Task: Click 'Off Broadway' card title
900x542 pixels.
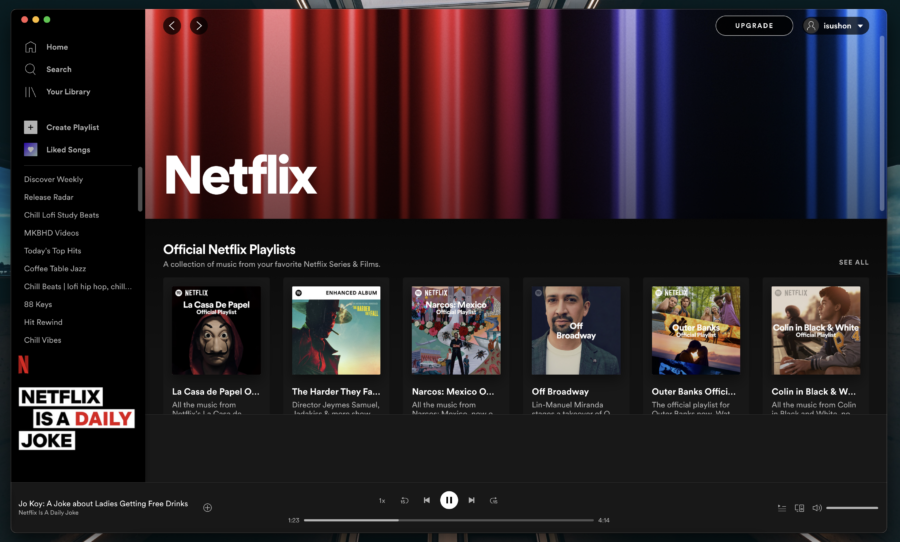Action: point(560,392)
